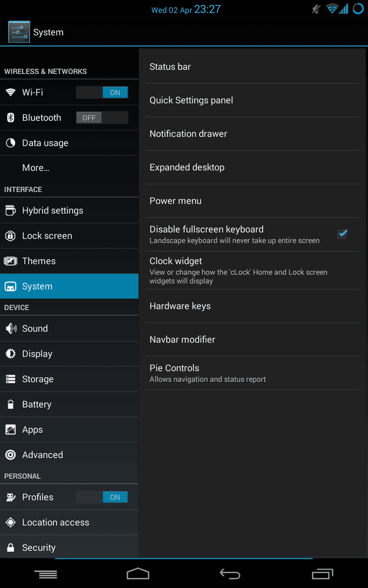Open Quick Settings panel options
Screen dimensions: 368x588
pyautogui.click(x=252, y=100)
